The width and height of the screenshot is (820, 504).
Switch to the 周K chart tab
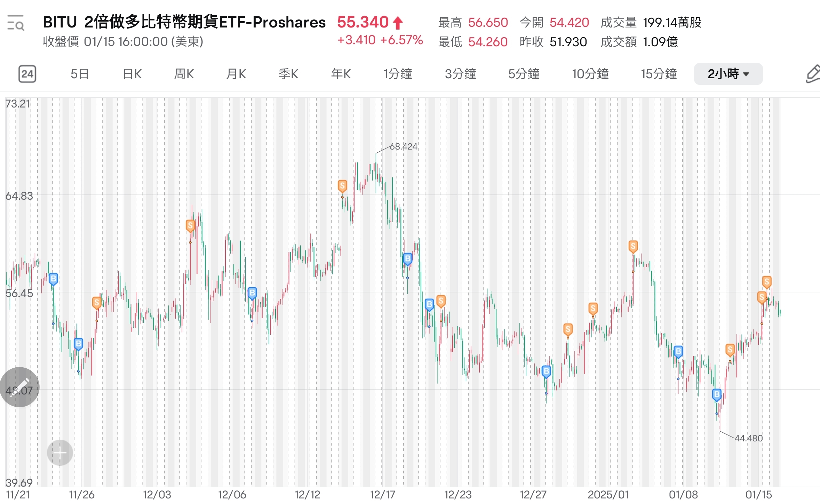point(184,74)
